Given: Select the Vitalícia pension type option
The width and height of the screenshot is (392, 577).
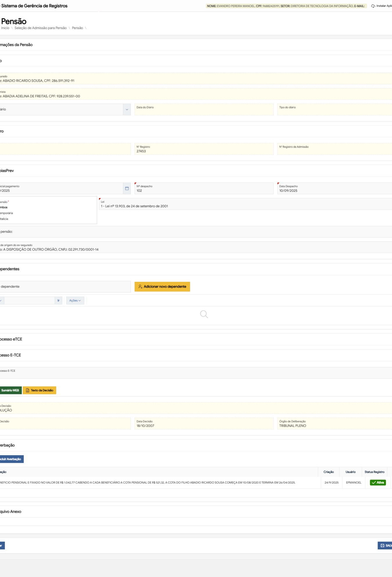Looking at the screenshot, I should pos(4,219).
